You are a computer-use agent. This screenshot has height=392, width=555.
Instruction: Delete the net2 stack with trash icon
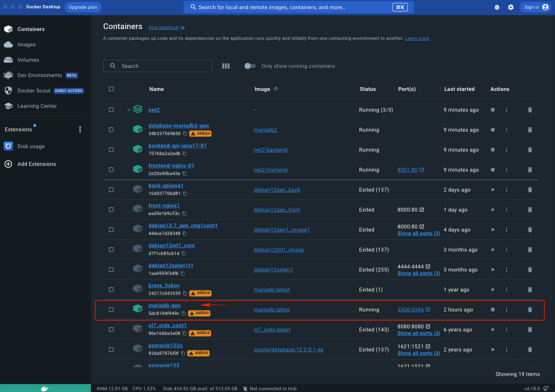[530, 110]
